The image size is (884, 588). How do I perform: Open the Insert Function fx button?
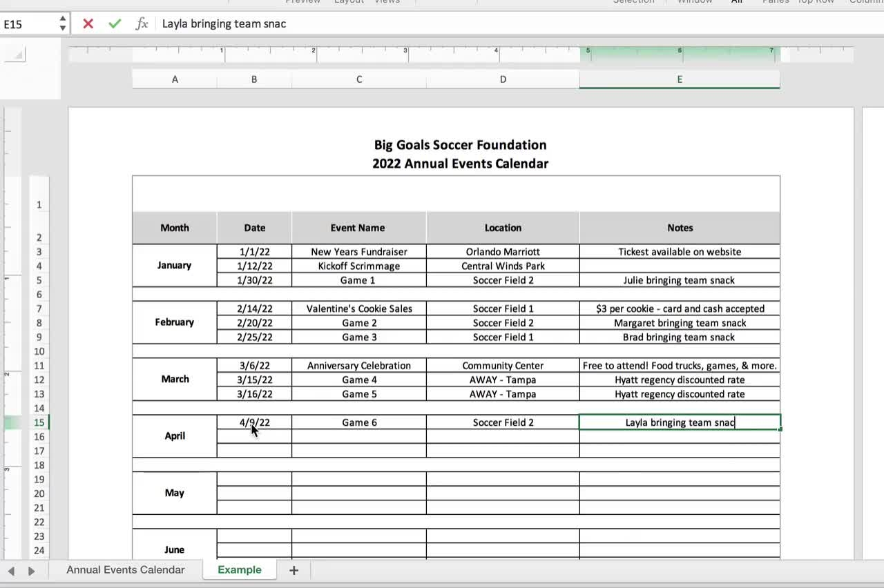point(142,23)
